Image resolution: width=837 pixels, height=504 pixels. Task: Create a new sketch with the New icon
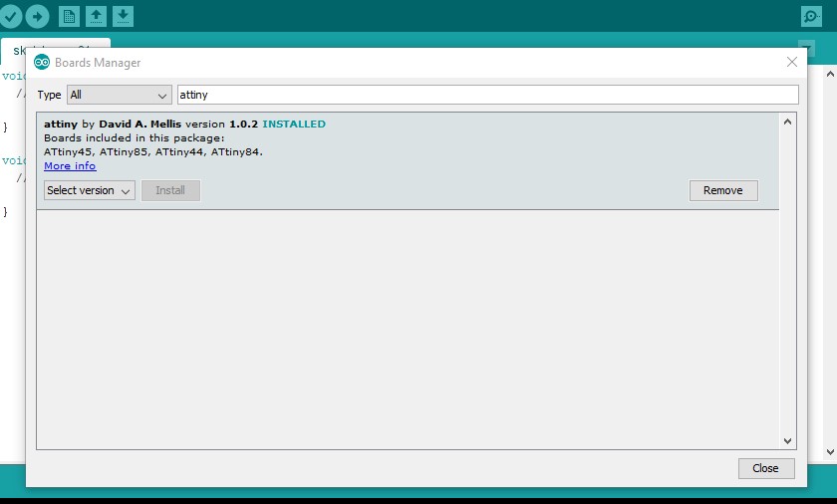click(x=69, y=16)
